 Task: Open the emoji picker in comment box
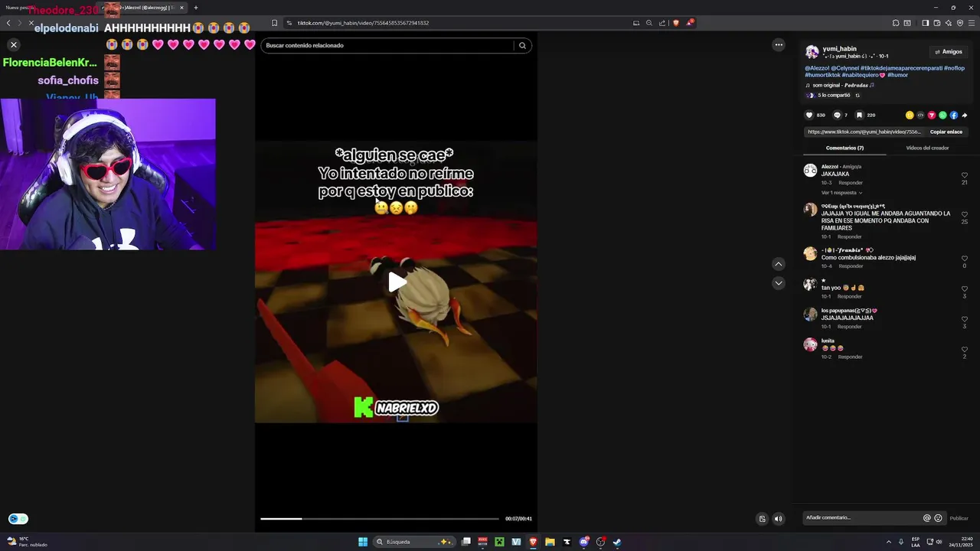(938, 518)
